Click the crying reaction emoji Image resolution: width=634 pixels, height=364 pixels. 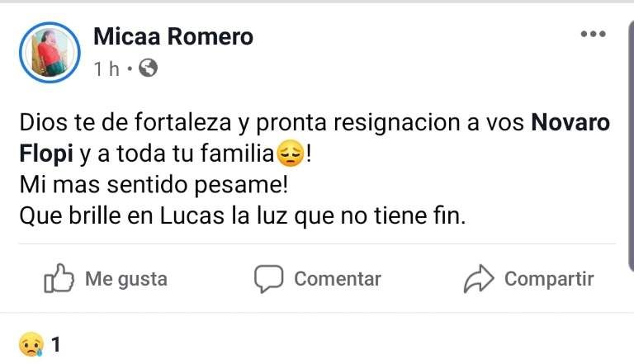[30, 344]
